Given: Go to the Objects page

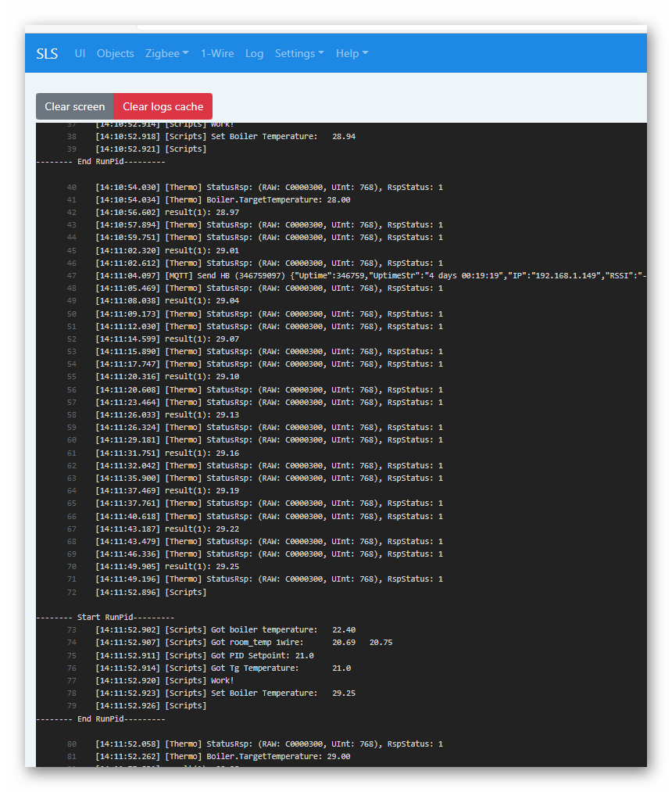Looking at the screenshot, I should [116, 53].
